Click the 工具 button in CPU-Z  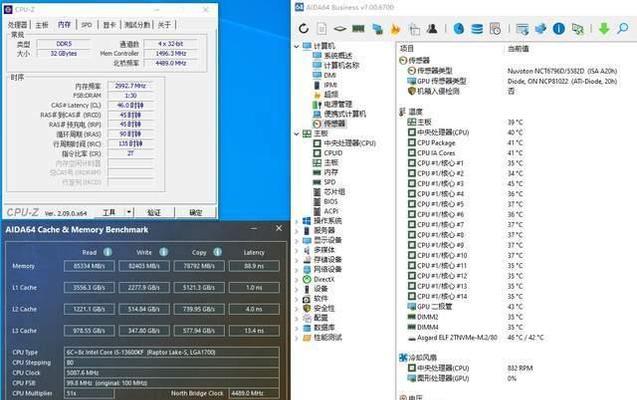(x=109, y=212)
